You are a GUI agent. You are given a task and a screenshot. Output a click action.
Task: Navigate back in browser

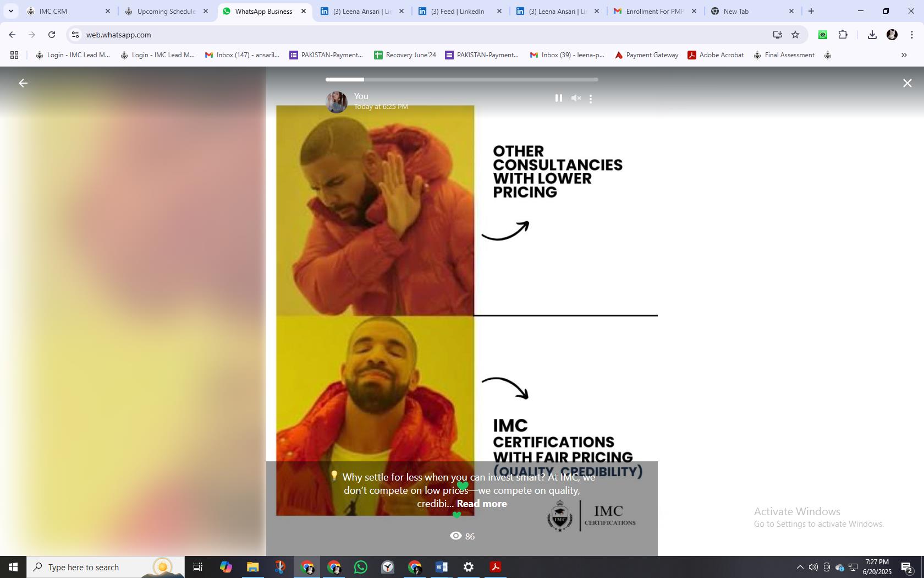pos(12,35)
